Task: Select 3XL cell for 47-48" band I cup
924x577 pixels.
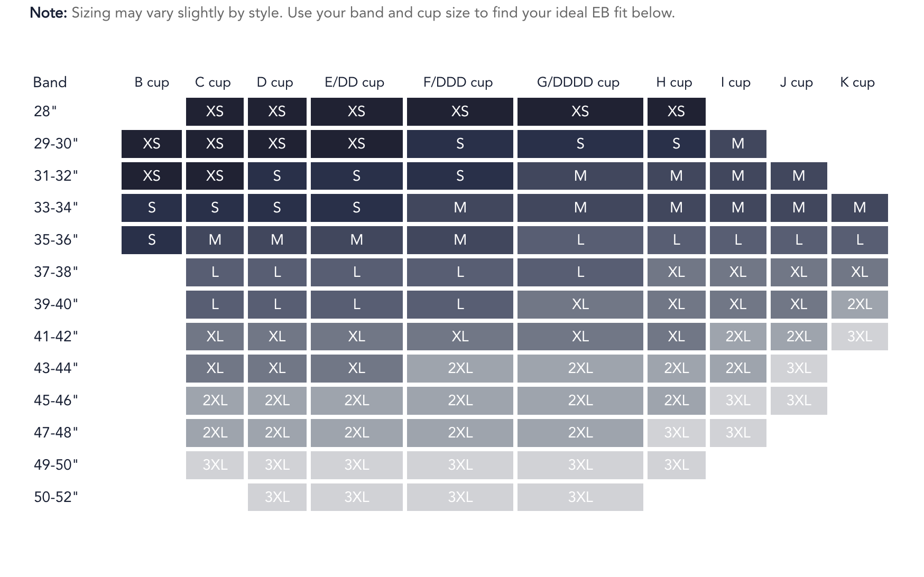Action: click(738, 433)
